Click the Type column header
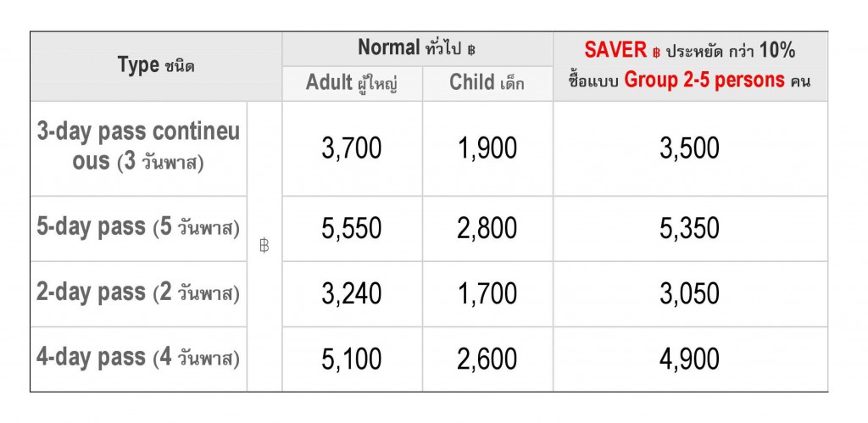Image resolution: width=868 pixels, height=423 pixels. click(156, 66)
